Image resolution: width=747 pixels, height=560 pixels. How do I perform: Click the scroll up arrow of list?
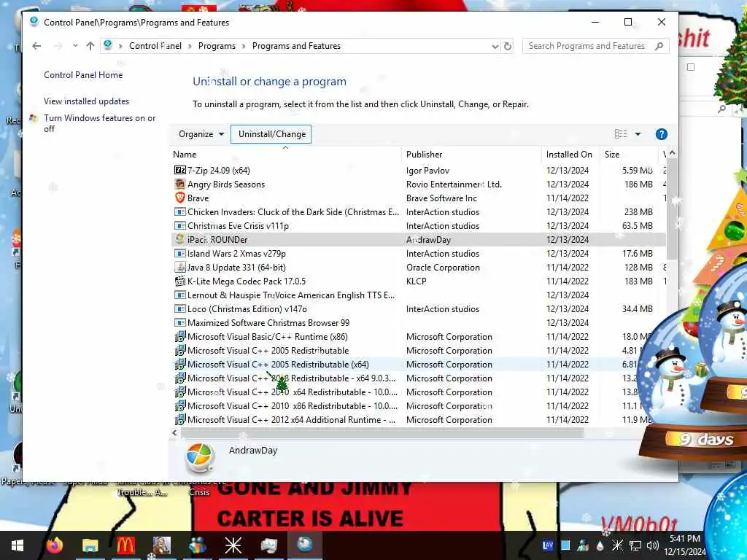672,153
